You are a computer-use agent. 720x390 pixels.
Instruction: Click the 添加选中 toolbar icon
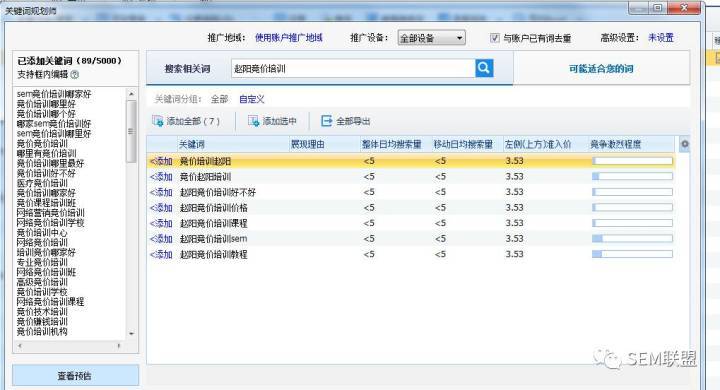[x=253, y=121]
